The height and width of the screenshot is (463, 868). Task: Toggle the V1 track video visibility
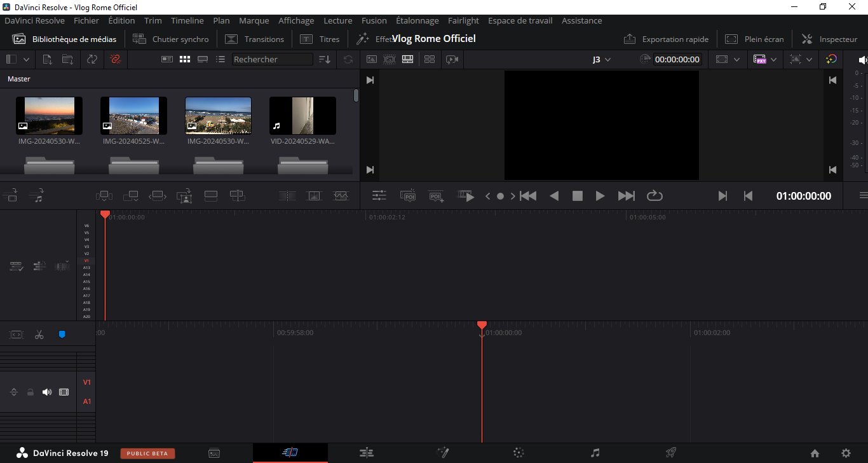point(64,392)
